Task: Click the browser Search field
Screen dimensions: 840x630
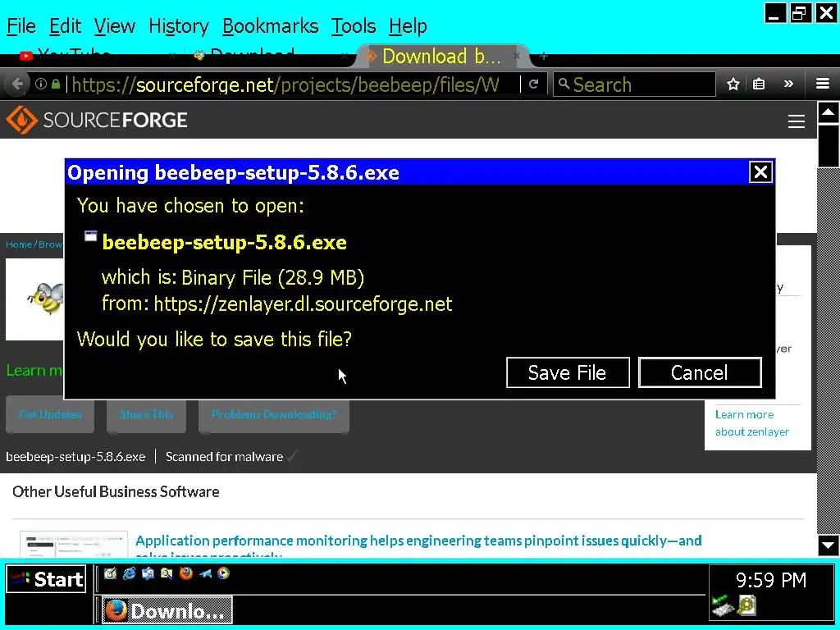Action: [634, 84]
